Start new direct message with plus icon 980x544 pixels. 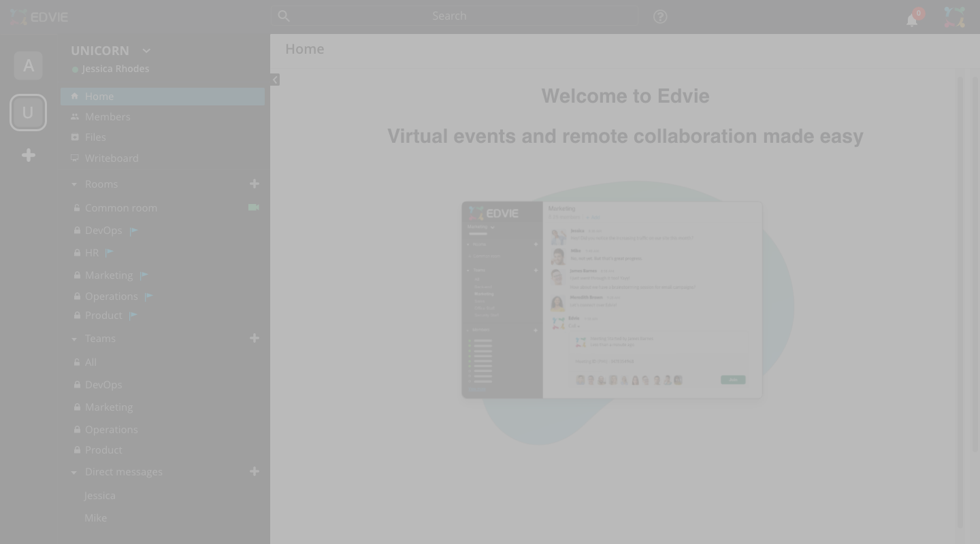pos(255,471)
